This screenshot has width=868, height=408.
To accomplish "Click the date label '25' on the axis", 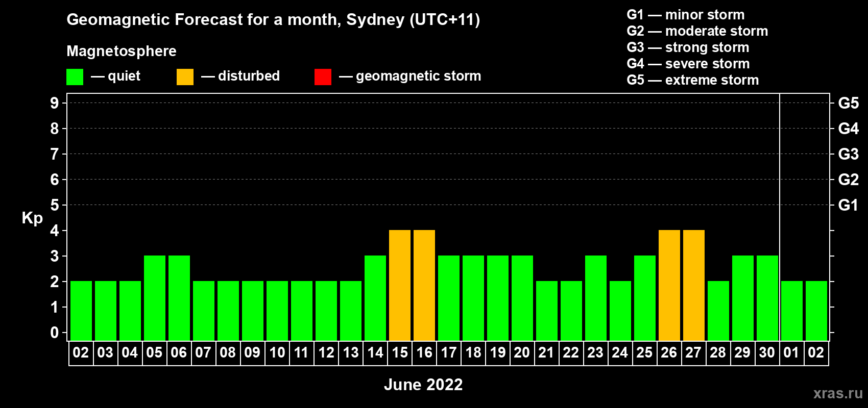I will [644, 352].
